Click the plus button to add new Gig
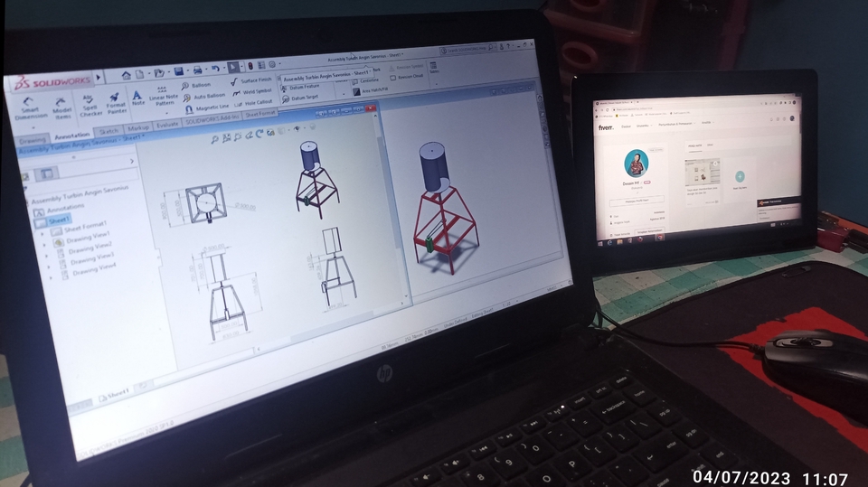Screen dimensions: 868x487 click(739, 175)
